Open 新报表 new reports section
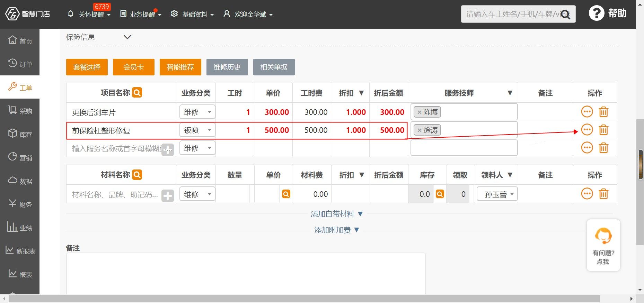Viewport: 644px width, 303px height. click(20, 251)
